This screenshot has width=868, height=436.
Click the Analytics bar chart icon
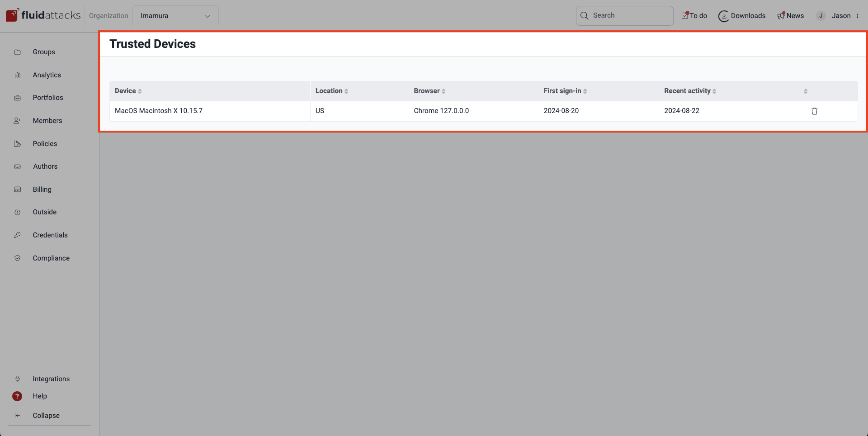tap(18, 75)
